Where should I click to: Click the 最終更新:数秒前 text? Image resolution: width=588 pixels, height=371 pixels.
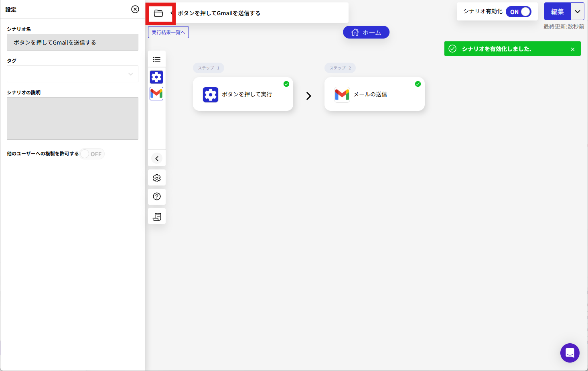(x=564, y=26)
